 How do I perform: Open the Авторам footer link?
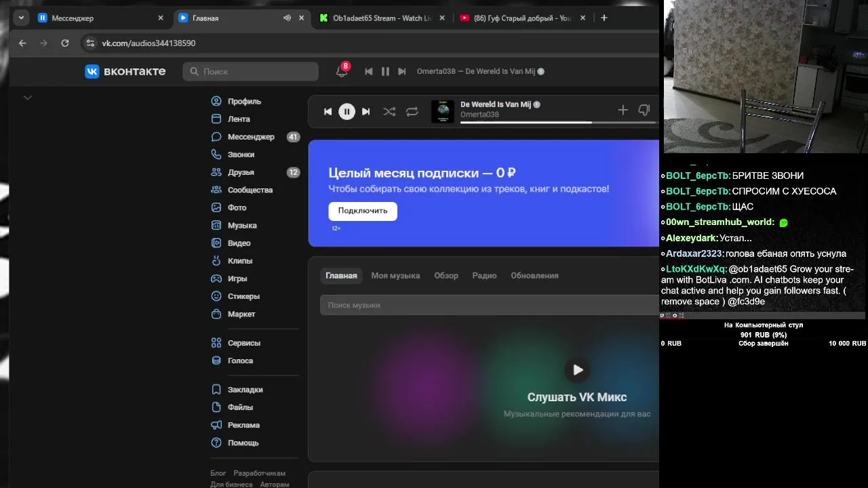[x=274, y=484]
